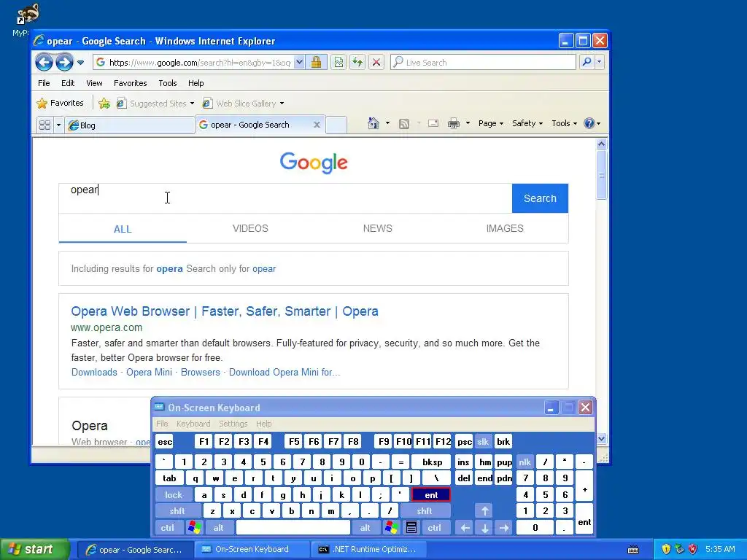Click the RSS Feeds icon

(x=404, y=124)
